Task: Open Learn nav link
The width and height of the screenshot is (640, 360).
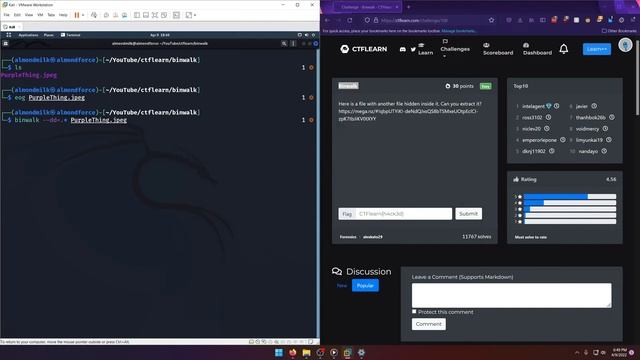Action: [425, 49]
